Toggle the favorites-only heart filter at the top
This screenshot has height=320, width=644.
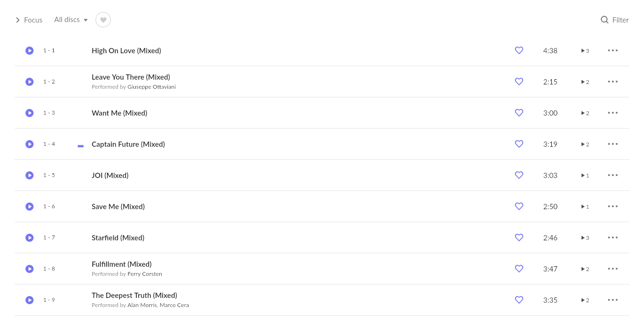click(x=103, y=20)
